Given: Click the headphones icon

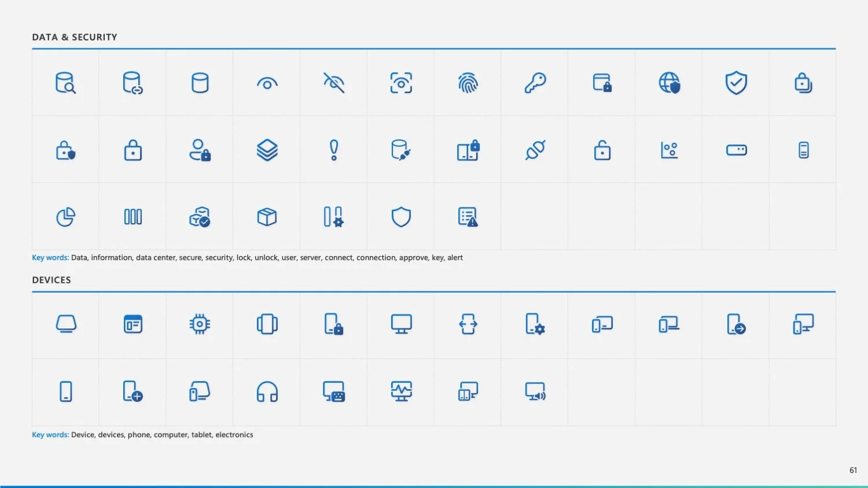Looking at the screenshot, I should click(267, 391).
